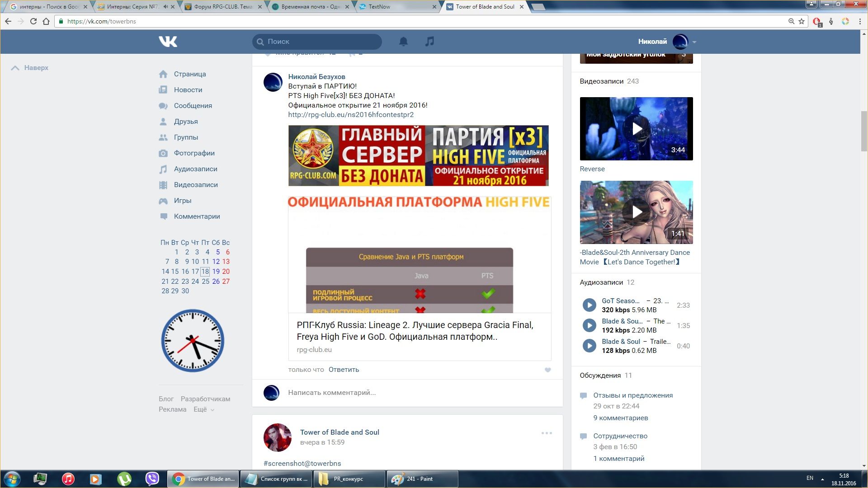
Task: Open the rpg-club.eu/ns2016hfcontestpr2 link
Action: click(x=351, y=115)
